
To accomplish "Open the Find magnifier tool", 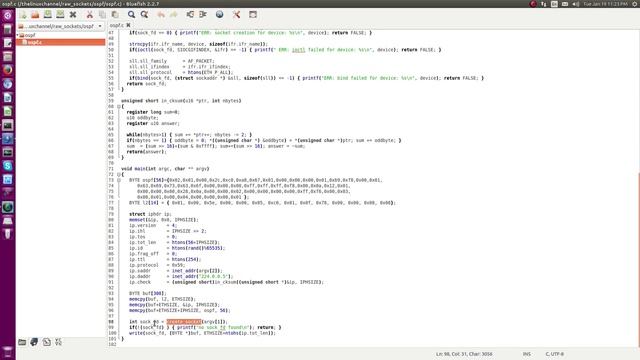I will [x=131, y=15].
